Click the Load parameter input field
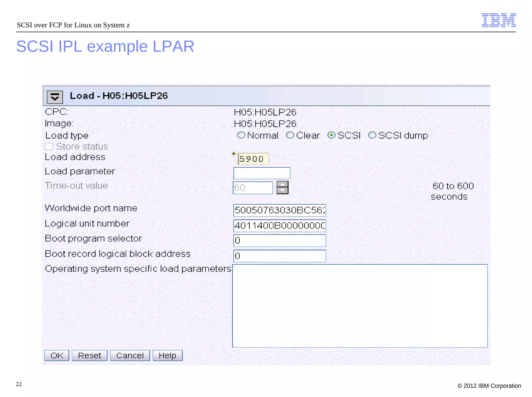The height and width of the screenshot is (397, 532). pyautogui.click(x=262, y=173)
